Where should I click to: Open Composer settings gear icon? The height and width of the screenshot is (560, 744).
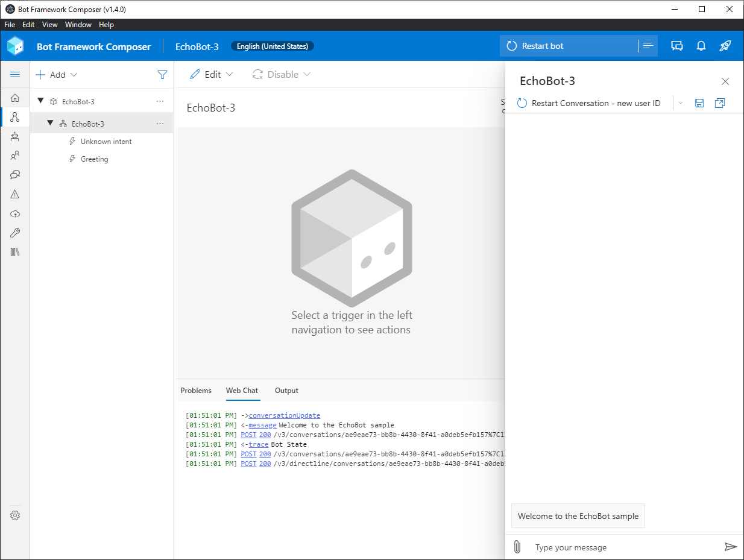(x=15, y=515)
